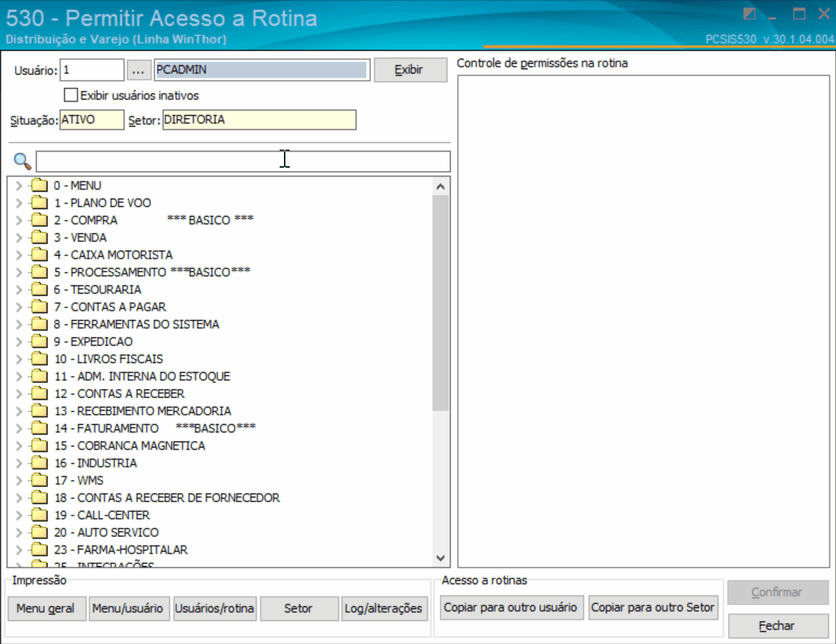Expand the 10 - LIVROS FISCAIS node
This screenshot has width=836, height=644.
point(19,359)
